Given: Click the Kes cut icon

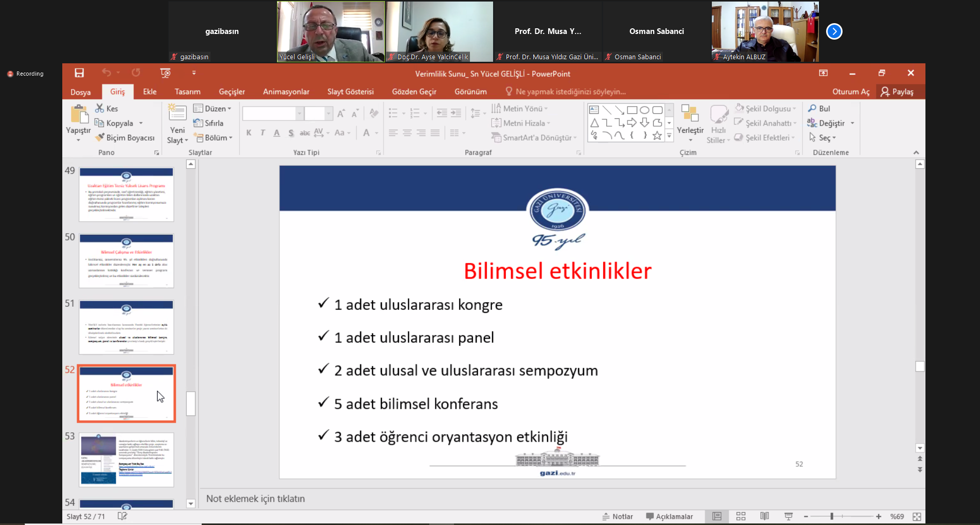Looking at the screenshot, I should coord(100,108).
